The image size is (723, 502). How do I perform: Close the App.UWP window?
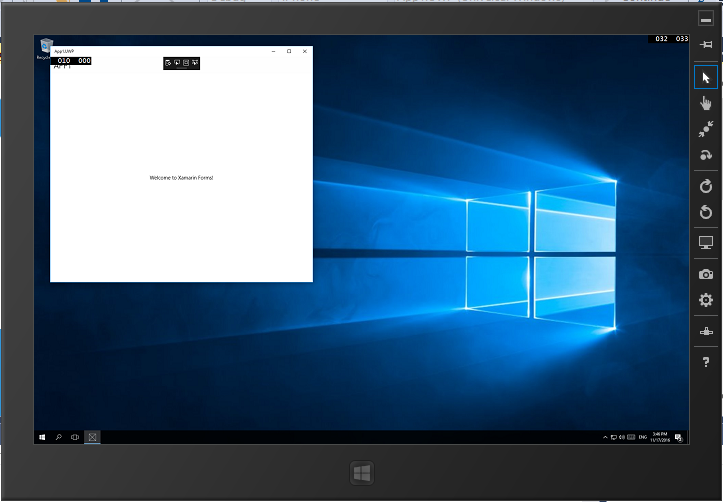tap(305, 51)
